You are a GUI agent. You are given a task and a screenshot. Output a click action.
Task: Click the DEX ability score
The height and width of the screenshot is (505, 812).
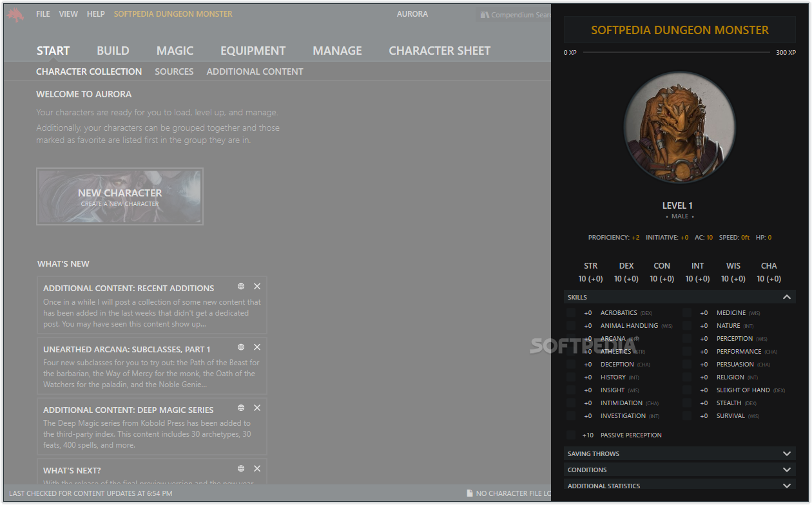626,272
